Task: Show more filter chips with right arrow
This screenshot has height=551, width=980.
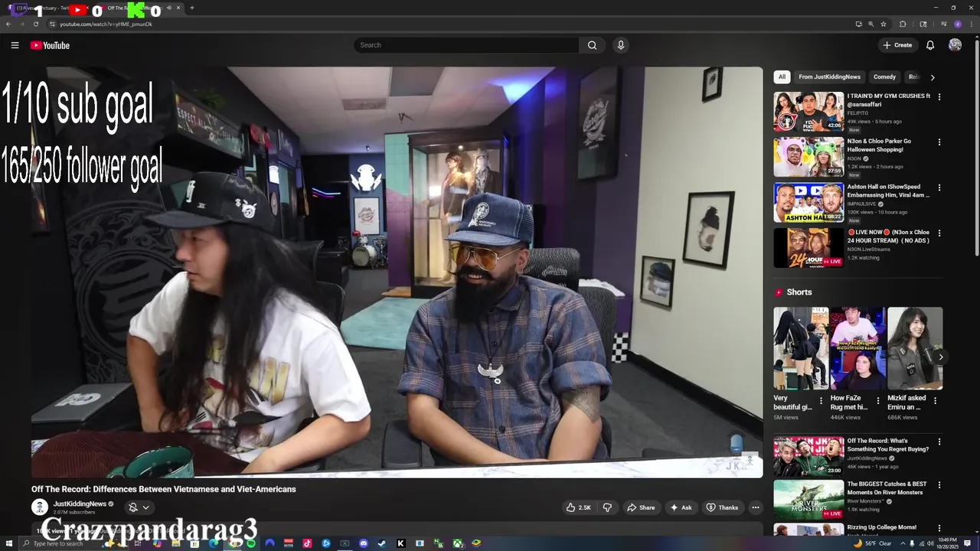Action: pyautogui.click(x=932, y=77)
